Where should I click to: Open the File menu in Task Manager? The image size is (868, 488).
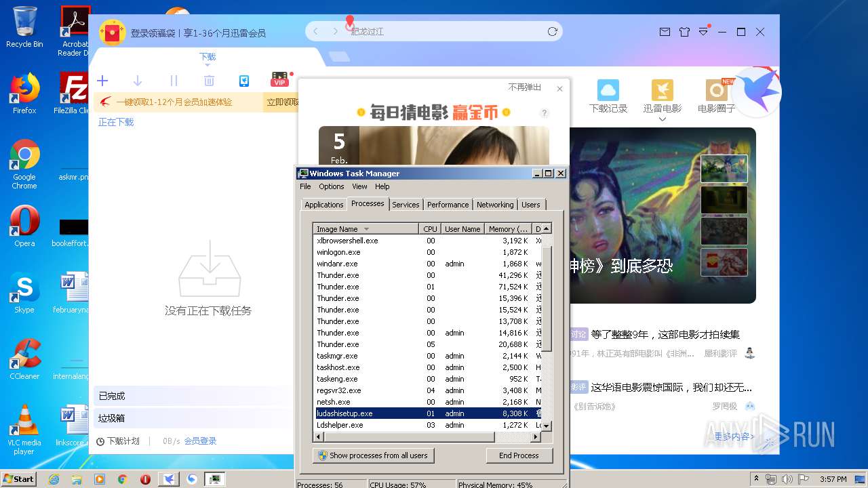coord(305,186)
